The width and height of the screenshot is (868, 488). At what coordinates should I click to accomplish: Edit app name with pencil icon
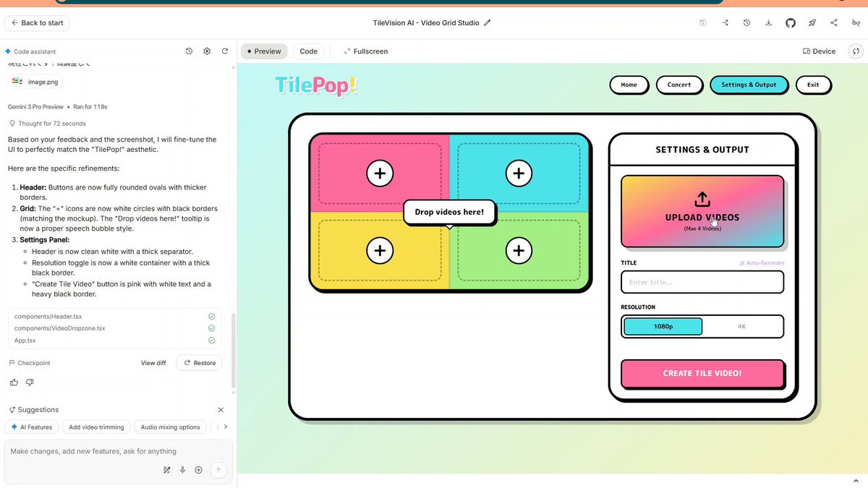point(487,23)
